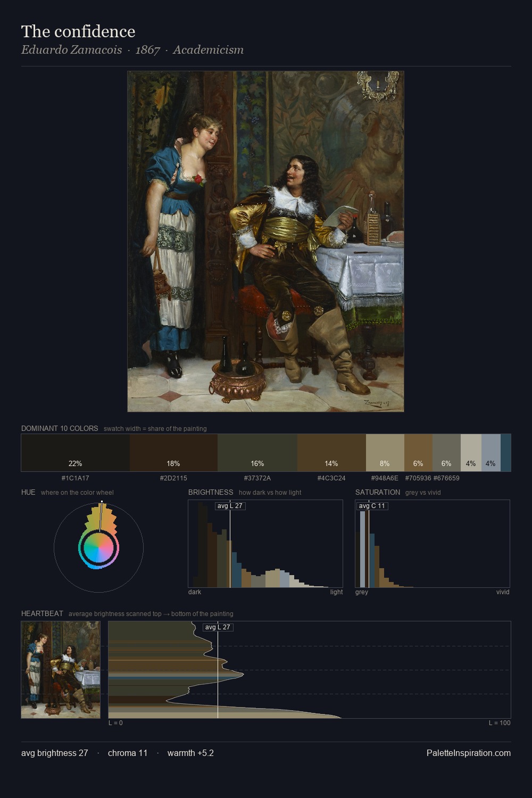This screenshot has width=532, height=798.
Task: Click the HEARTBEAT section heading
Action: (x=42, y=613)
